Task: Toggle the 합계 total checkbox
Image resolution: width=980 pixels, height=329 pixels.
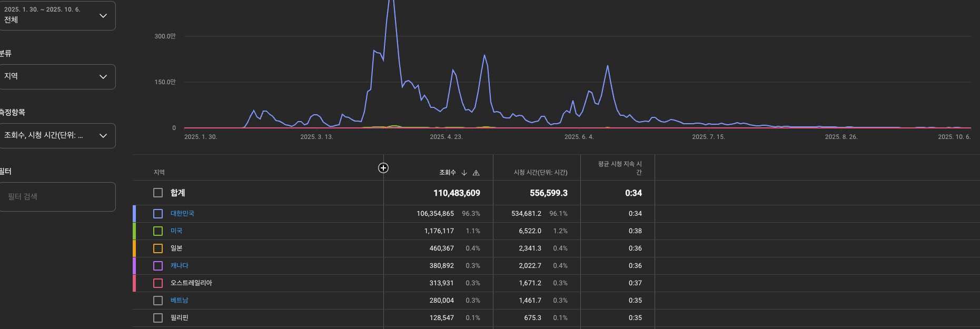Action: pos(158,193)
